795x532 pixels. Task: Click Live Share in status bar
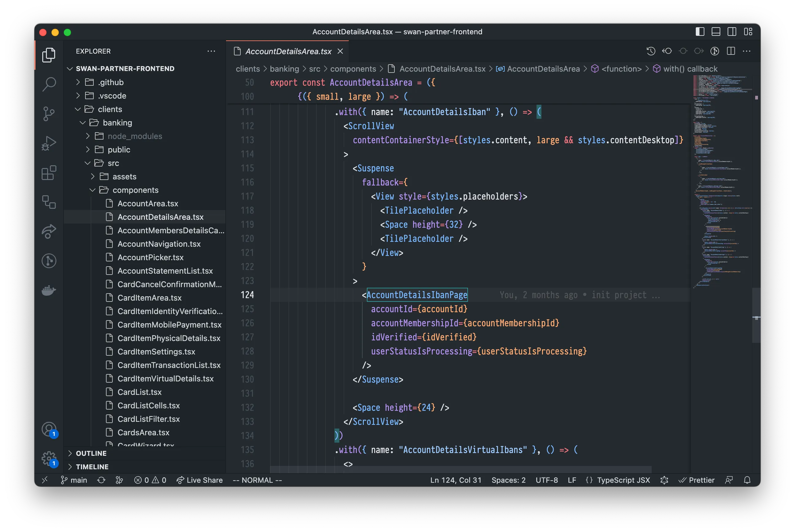coord(200,480)
